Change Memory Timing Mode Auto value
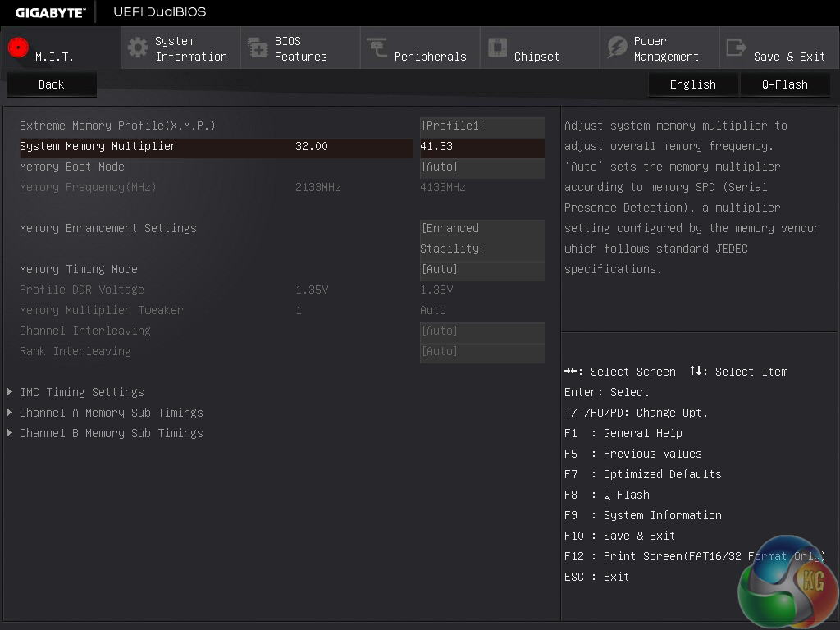This screenshot has width=840, height=630. [x=482, y=270]
